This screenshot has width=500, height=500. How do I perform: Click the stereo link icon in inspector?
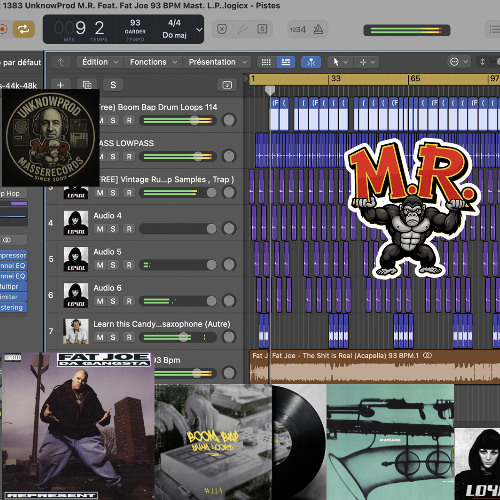point(7,240)
